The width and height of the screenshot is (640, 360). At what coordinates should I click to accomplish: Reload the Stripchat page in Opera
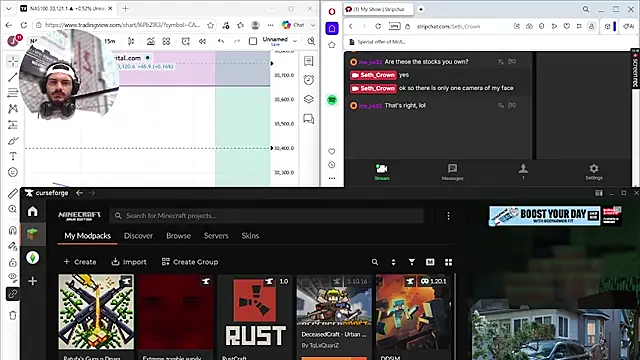pyautogui.click(x=378, y=26)
